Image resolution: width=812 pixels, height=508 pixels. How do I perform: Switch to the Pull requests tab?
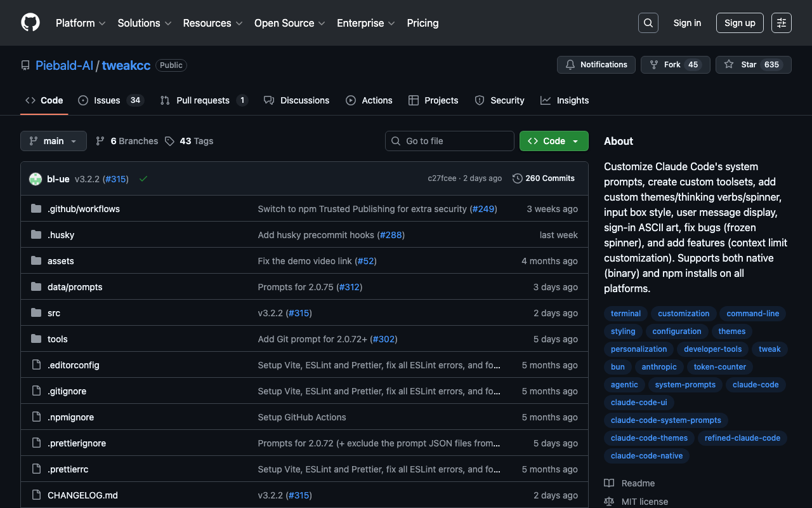203,100
